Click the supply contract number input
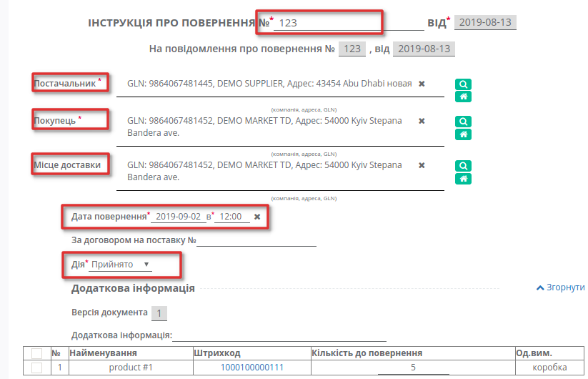Image resolution: width=588 pixels, height=379 pixels. [256, 240]
